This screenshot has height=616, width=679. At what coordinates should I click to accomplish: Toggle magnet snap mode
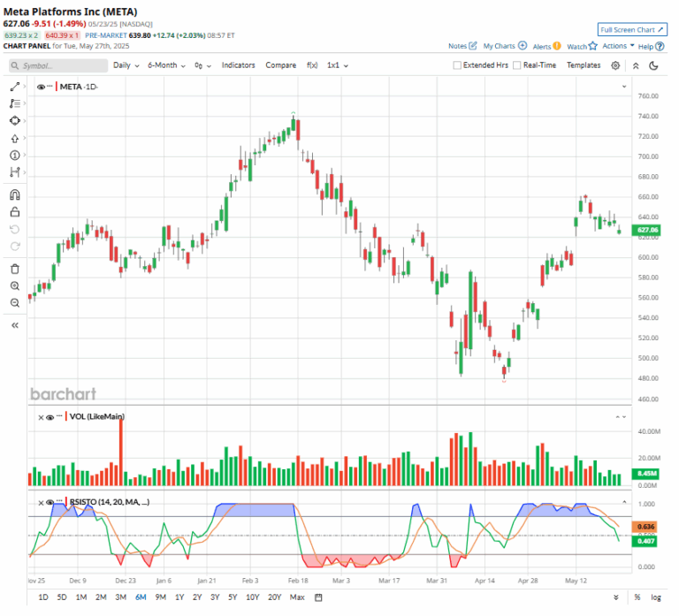[x=15, y=194]
